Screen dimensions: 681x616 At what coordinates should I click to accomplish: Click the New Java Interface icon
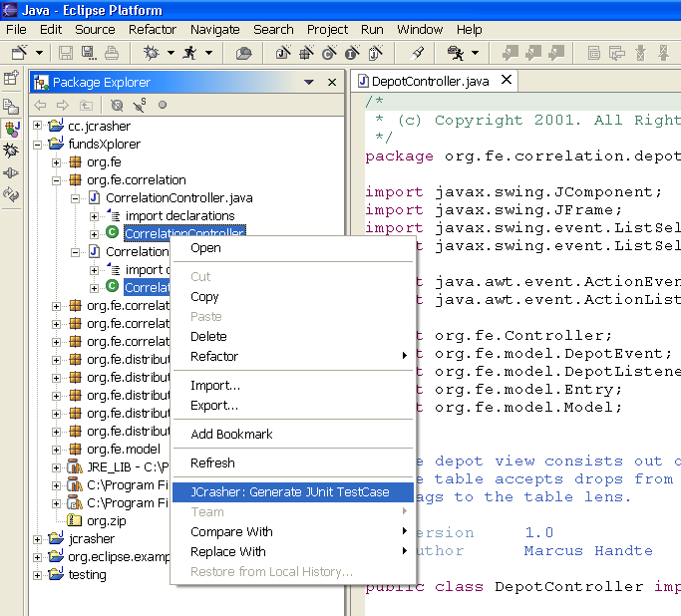point(353,53)
